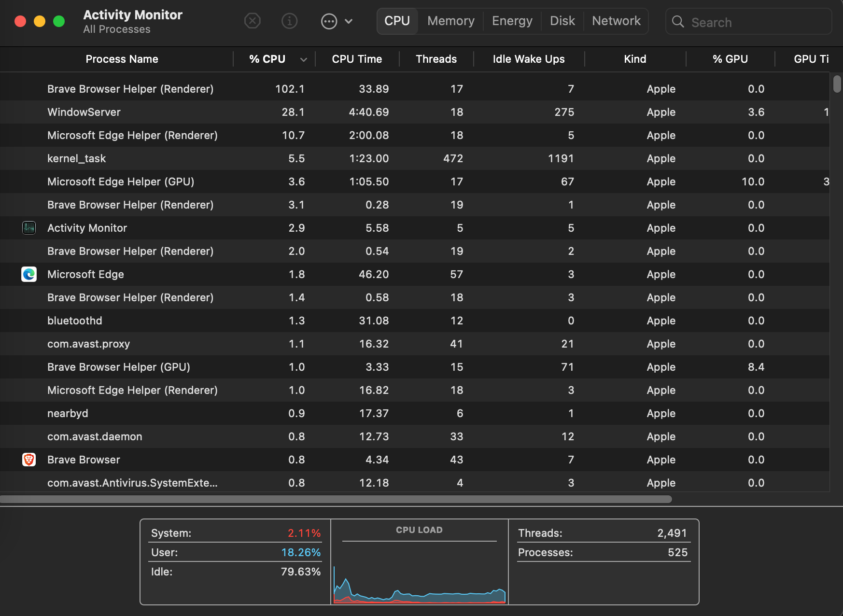The width and height of the screenshot is (843, 616).
Task: Sort by Idle Wake Ups column
Action: (528, 59)
